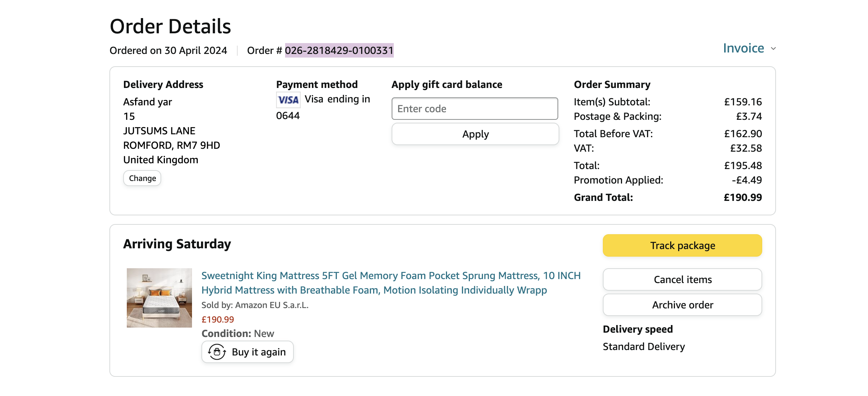This screenshot has height=396, width=868.
Task: Expand the Invoice dropdown chevron
Action: 773,49
